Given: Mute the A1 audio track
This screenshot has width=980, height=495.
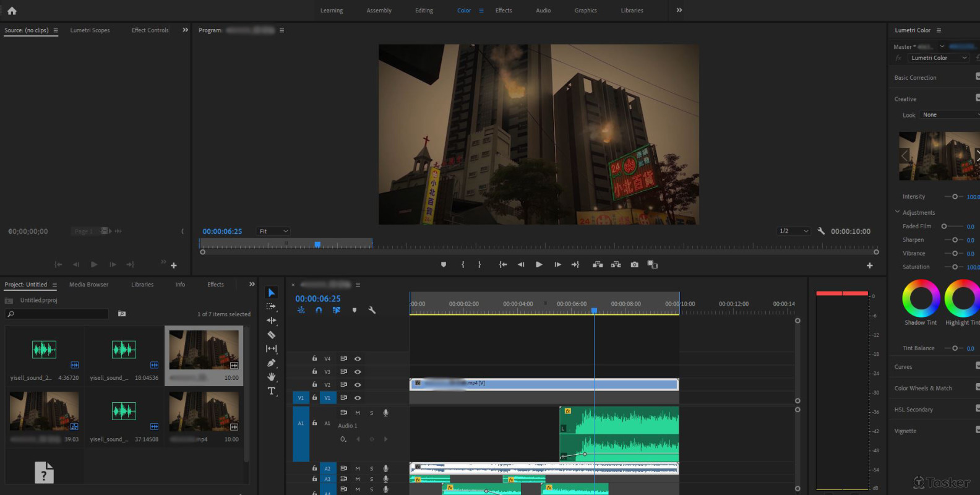Looking at the screenshot, I should (358, 413).
